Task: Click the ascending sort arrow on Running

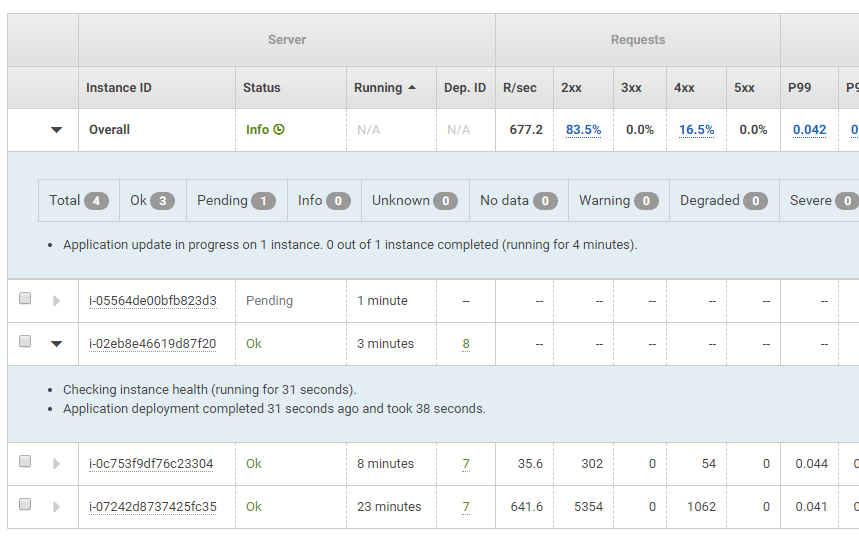Action: 412,88
